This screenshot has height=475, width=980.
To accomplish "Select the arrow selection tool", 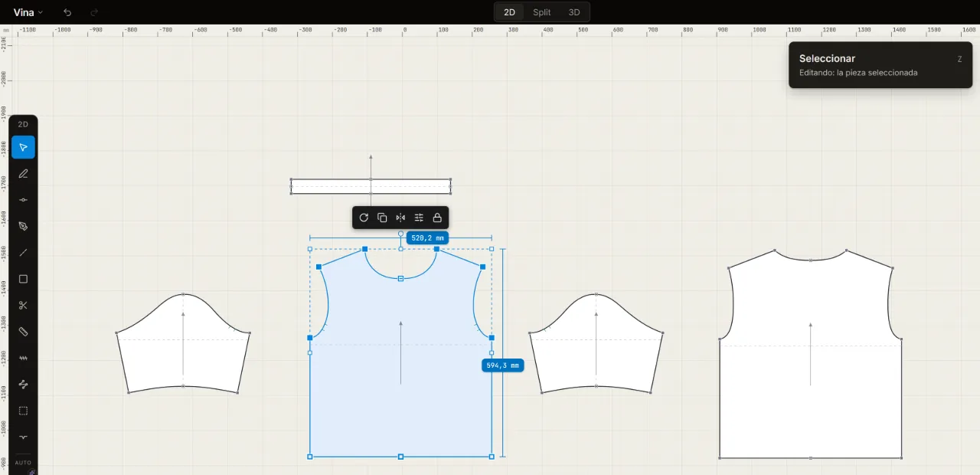I will pos(23,147).
